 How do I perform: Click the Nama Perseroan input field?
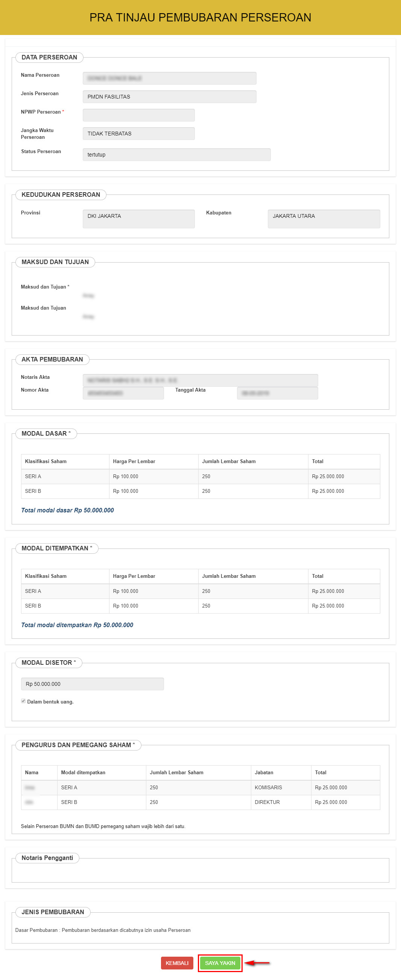pyautogui.click(x=169, y=78)
